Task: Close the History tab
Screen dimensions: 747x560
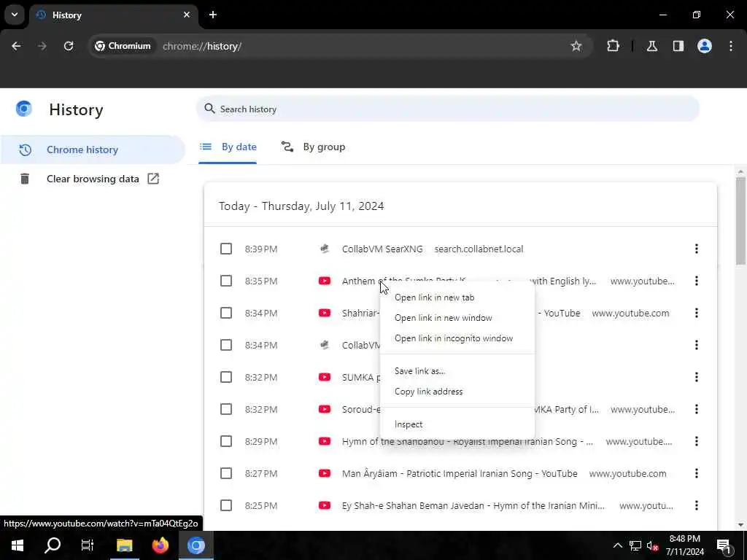Action: tap(187, 15)
